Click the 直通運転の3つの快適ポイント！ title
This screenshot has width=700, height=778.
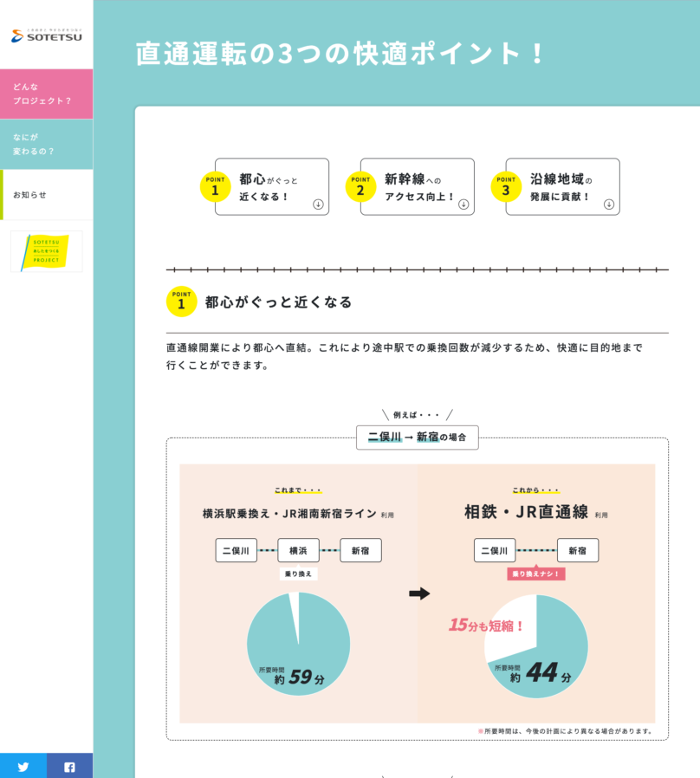click(x=340, y=54)
